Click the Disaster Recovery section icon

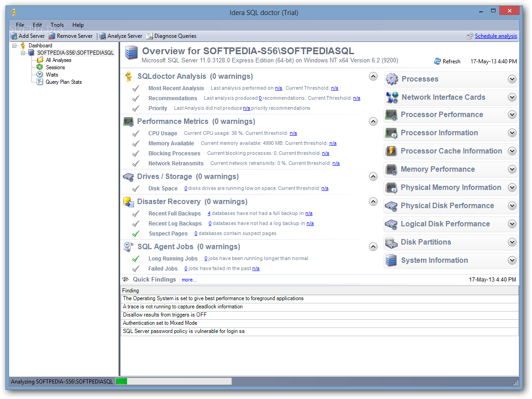tap(128, 202)
